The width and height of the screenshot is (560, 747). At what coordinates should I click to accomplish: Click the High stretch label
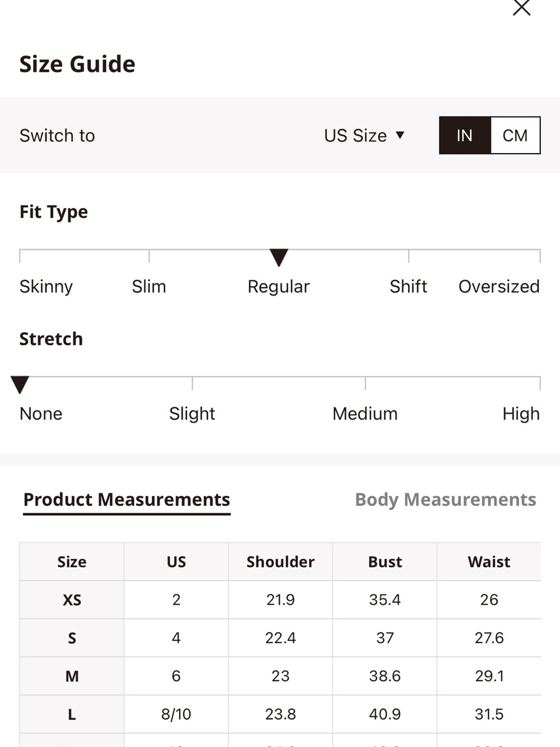click(x=521, y=414)
